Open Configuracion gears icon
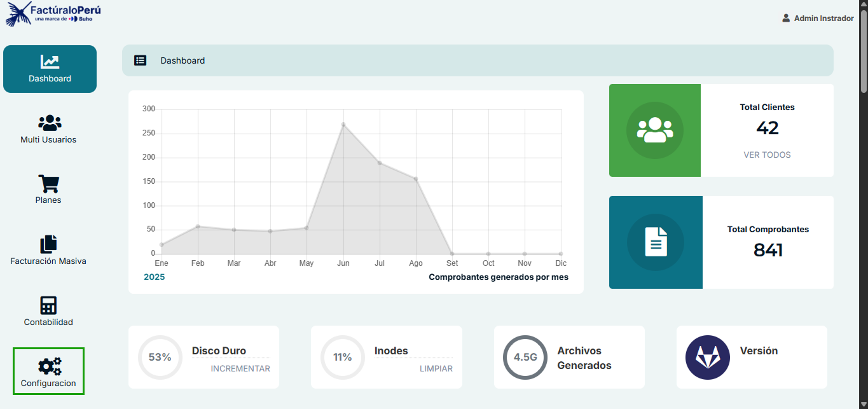Screen dimensions: 868x409 pyautogui.click(x=49, y=366)
